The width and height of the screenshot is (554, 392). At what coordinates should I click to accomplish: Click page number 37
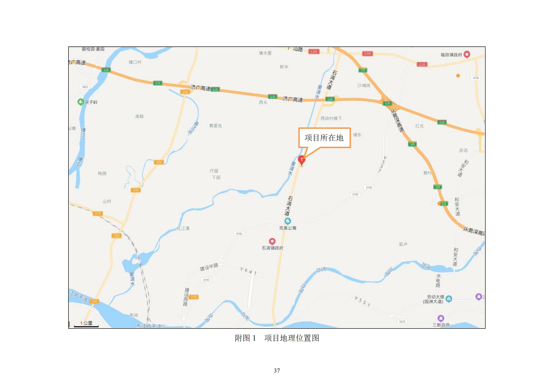click(277, 371)
